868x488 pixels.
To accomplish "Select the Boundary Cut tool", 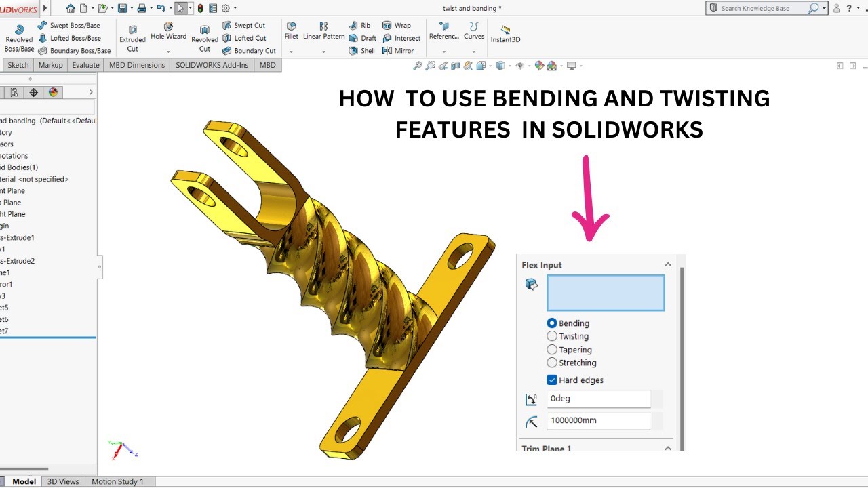I will 249,50.
